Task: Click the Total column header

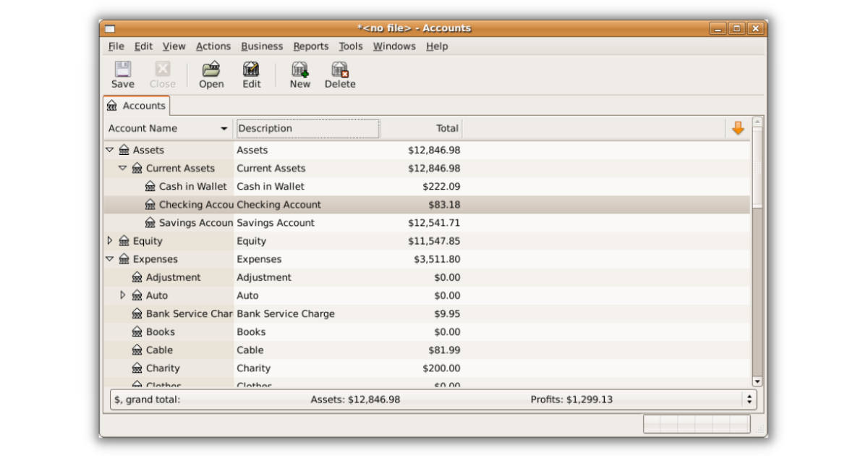Action: [x=421, y=129]
